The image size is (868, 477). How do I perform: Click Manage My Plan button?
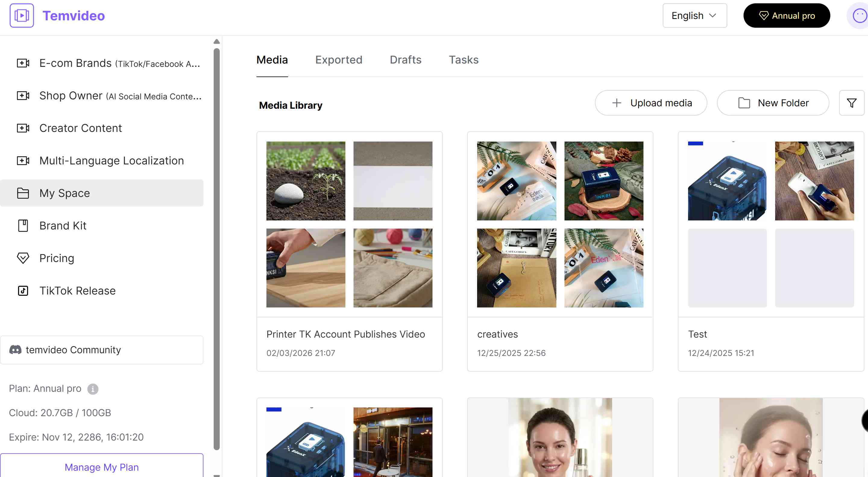click(x=102, y=467)
